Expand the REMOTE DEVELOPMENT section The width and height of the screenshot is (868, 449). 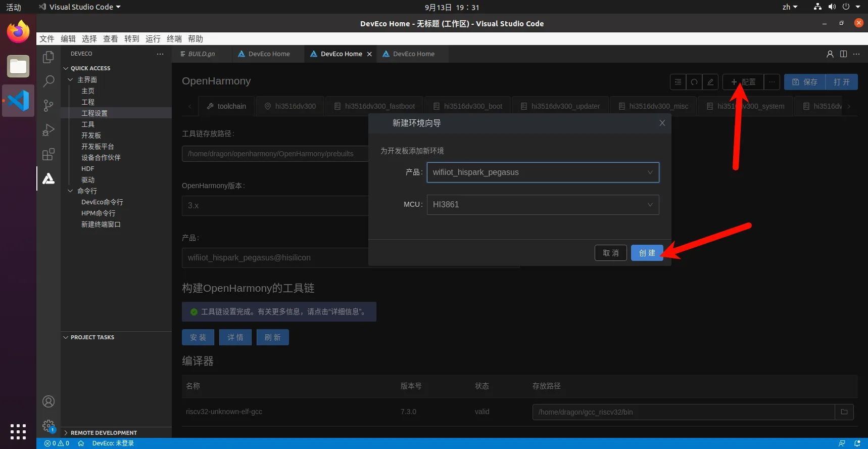point(66,433)
